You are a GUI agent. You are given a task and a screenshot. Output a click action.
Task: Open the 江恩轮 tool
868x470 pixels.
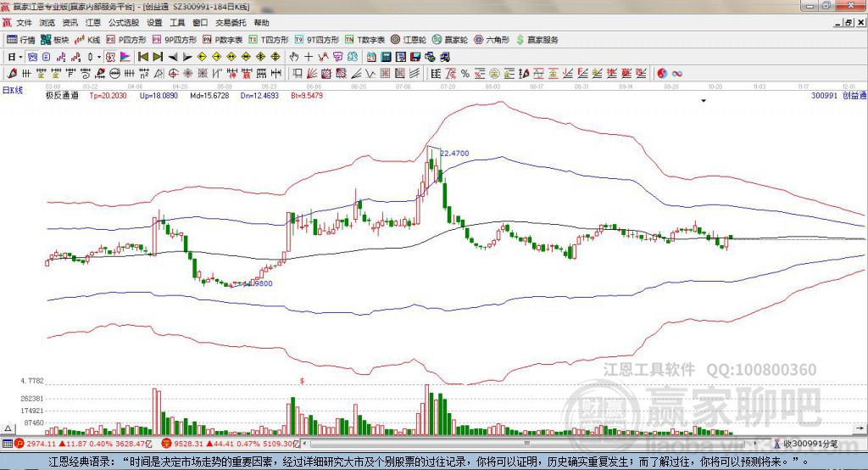click(x=409, y=40)
